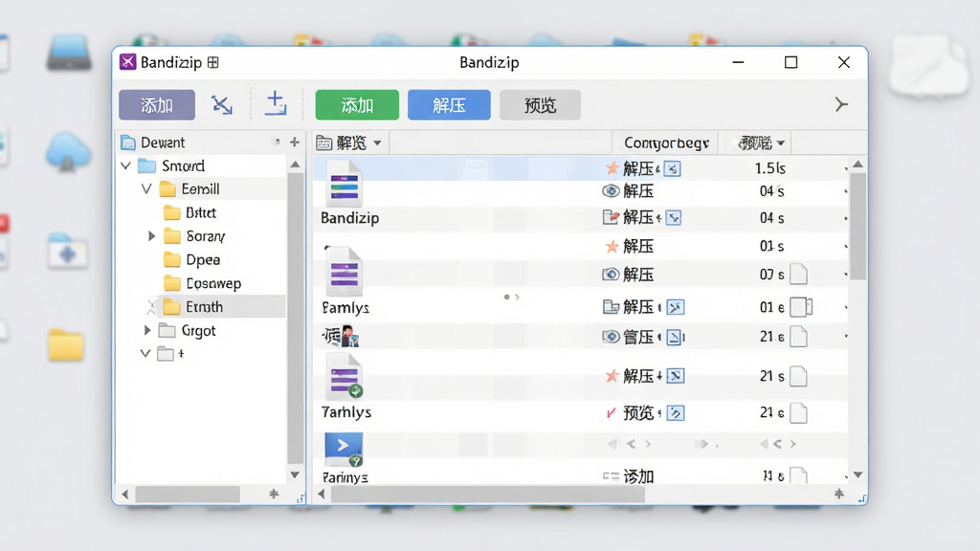Toggle the expander beside Ernath folder

point(151,307)
